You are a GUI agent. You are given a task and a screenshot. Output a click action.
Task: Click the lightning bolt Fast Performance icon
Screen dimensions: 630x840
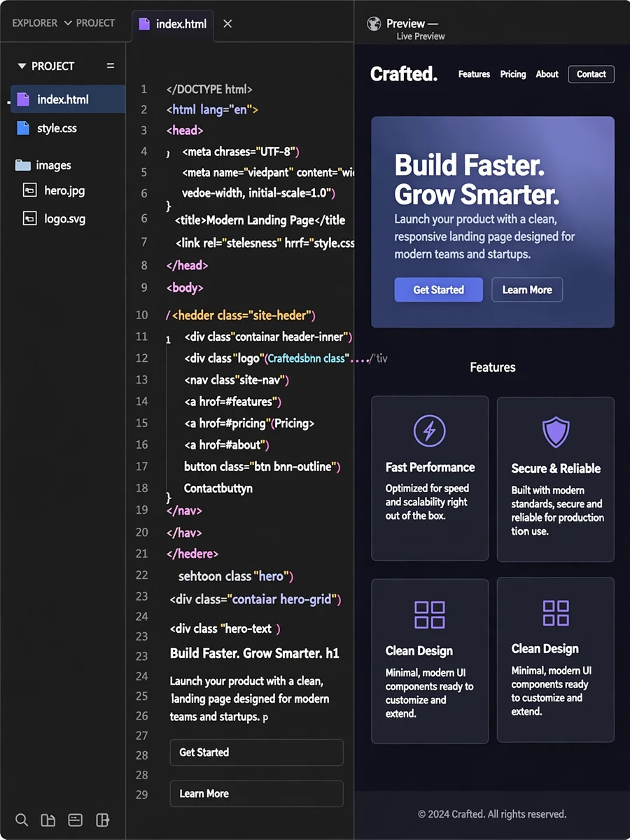coord(430,430)
